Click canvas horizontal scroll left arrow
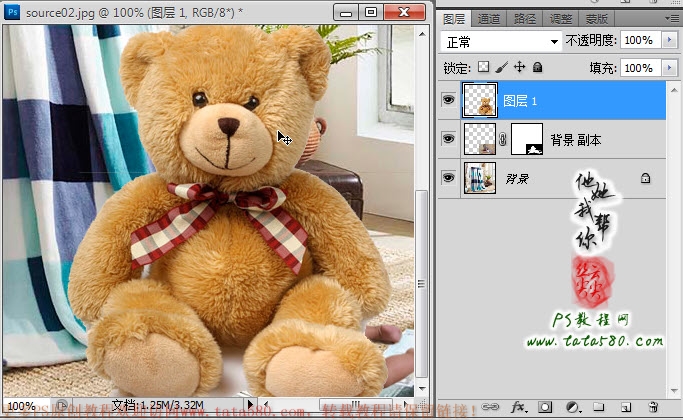This screenshot has width=683, height=420. [266, 405]
